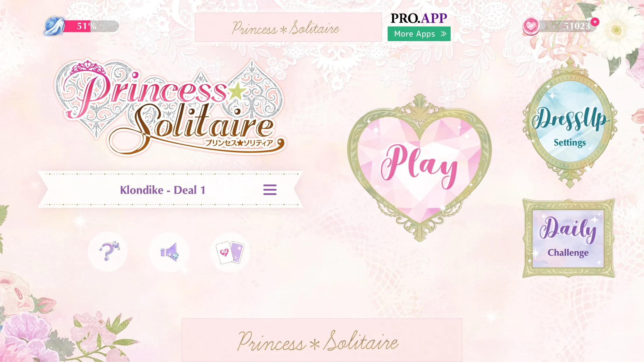The width and height of the screenshot is (644, 362).
Task: Open the card designs icon
Action: click(230, 252)
